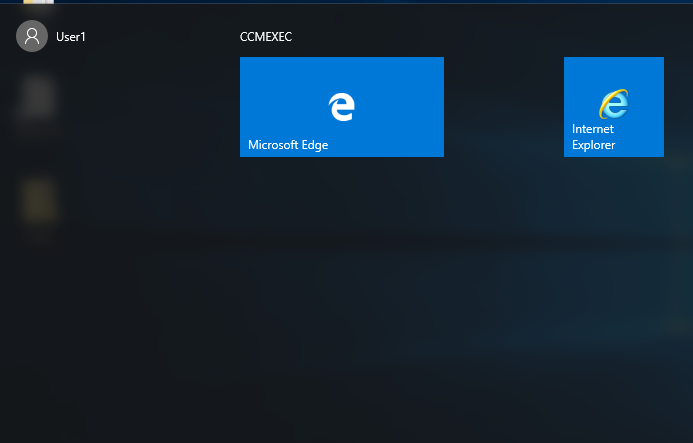Viewport: 693px width, 443px height.
Task: Click the CCMEXEC tile group header
Action: point(266,37)
